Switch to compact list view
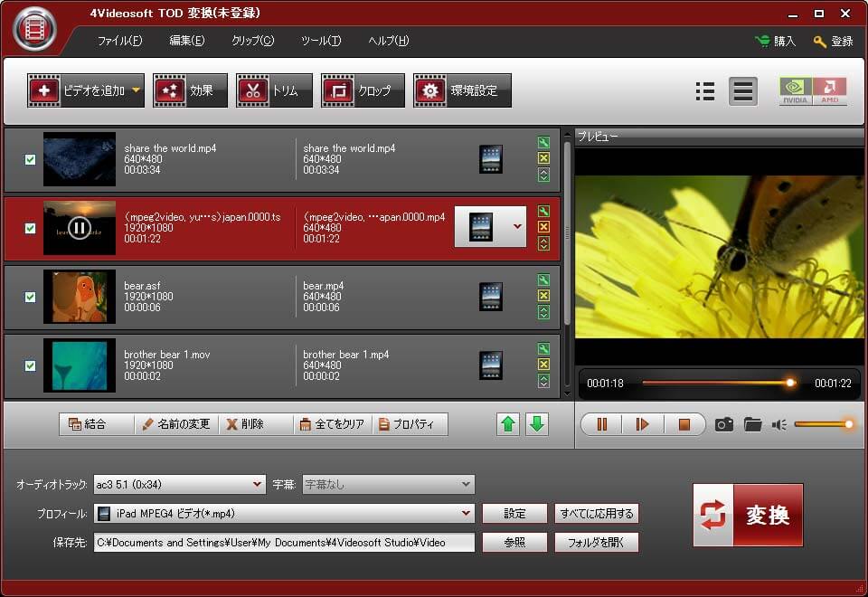 tap(704, 91)
